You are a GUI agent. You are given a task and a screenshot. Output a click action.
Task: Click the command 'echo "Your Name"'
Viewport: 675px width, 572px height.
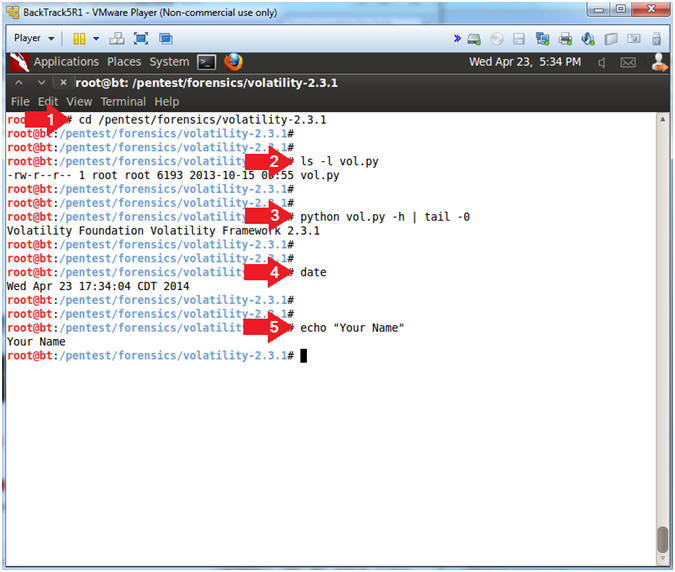point(352,328)
